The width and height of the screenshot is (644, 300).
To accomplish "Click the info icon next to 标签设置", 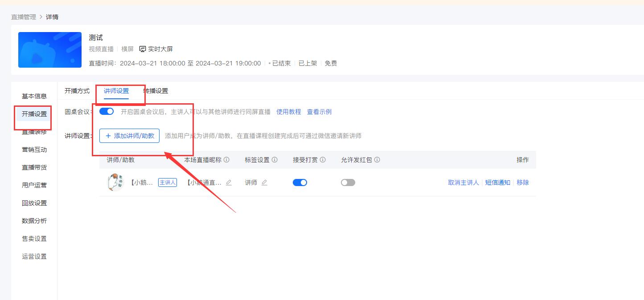I will point(275,159).
